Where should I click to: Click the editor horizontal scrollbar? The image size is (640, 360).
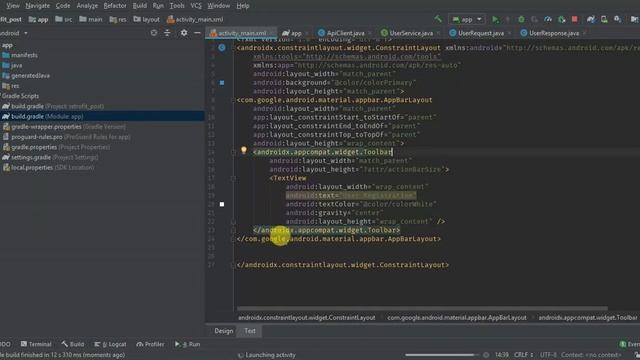[x=422, y=309]
